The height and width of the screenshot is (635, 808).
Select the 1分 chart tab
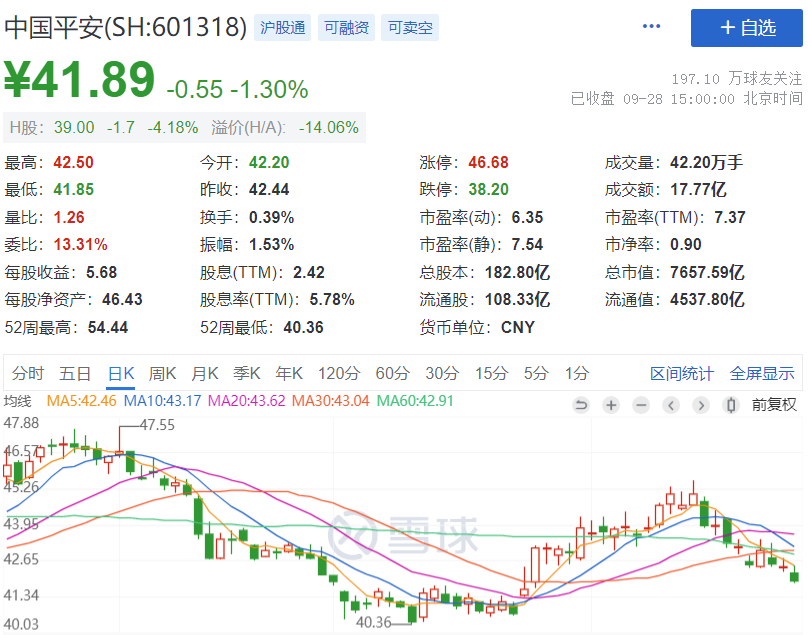pyautogui.click(x=577, y=373)
